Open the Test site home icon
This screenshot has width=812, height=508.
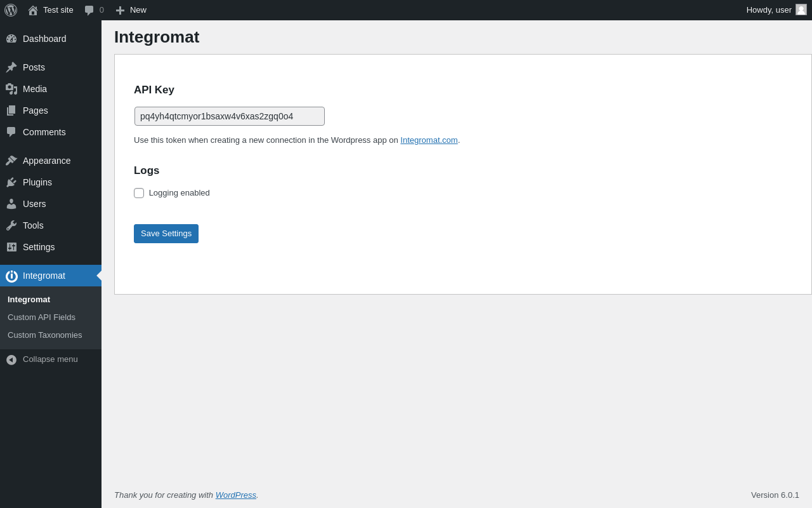pyautogui.click(x=33, y=10)
